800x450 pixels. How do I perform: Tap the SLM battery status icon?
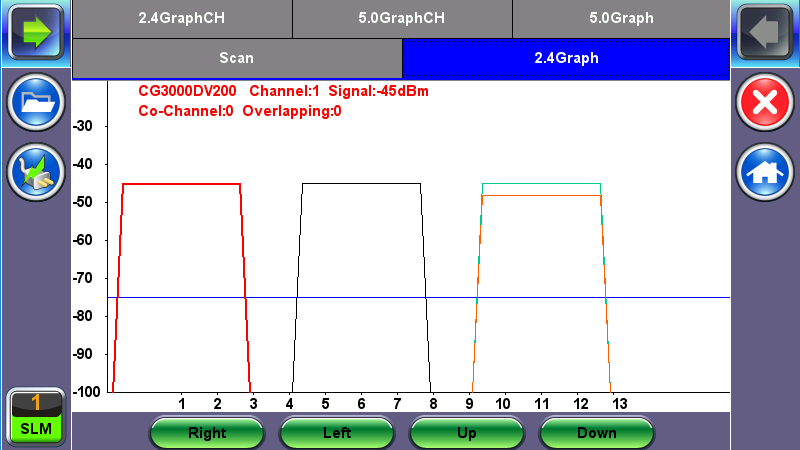pyautogui.click(x=36, y=418)
